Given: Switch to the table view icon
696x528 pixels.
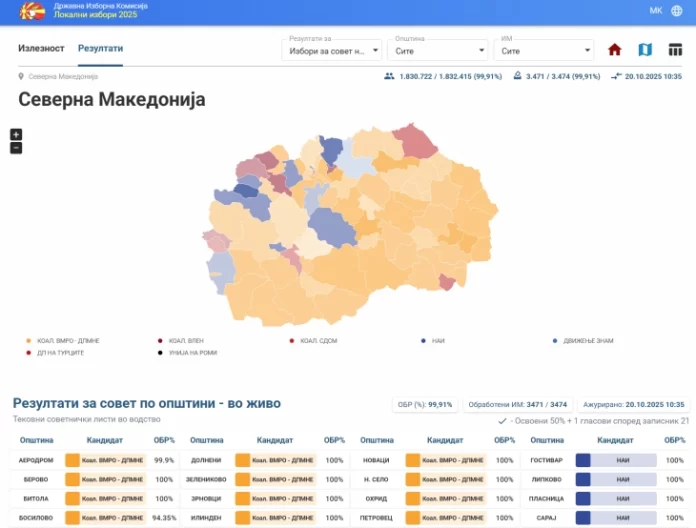Looking at the screenshot, I should pyautogui.click(x=675, y=49).
